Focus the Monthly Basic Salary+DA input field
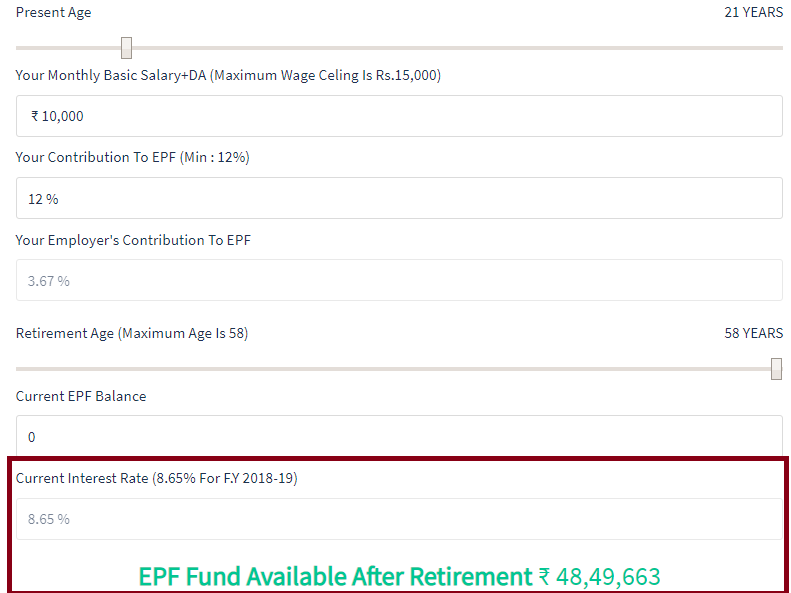The height and width of the screenshot is (593, 791). click(x=399, y=116)
